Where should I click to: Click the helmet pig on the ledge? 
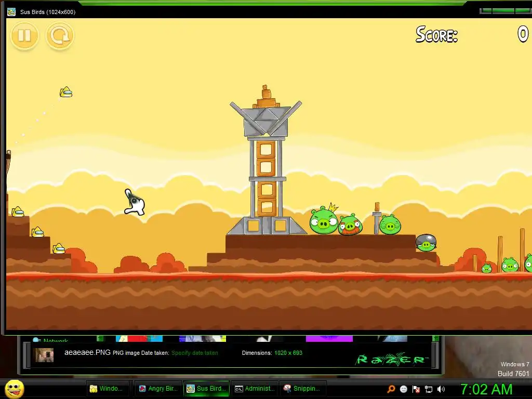click(x=426, y=243)
